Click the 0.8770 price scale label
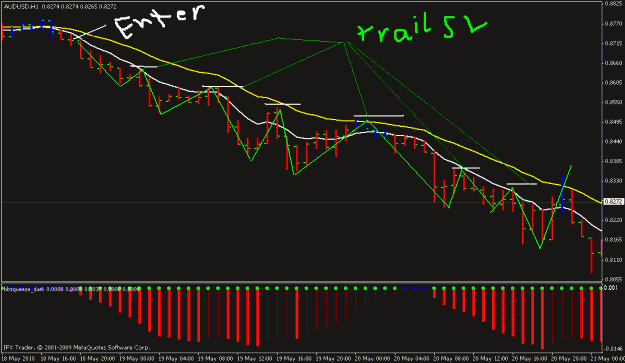 (x=613, y=24)
